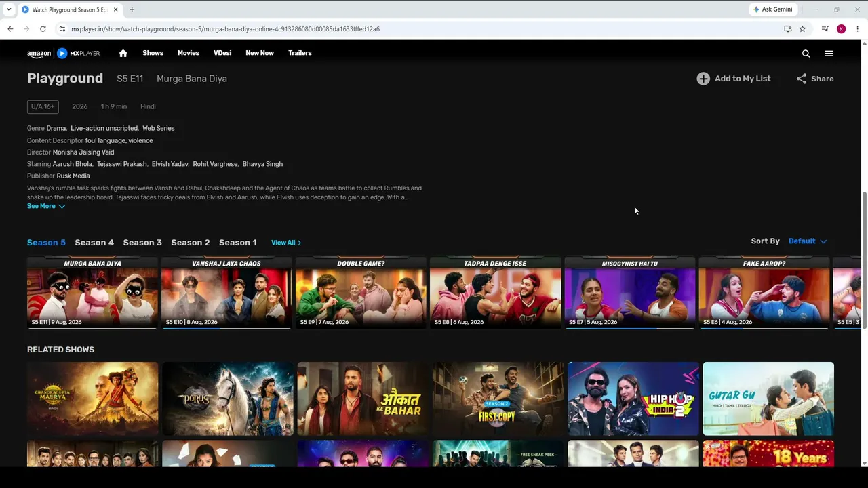Switch to the Season 4 tab
Viewport: 868px width, 488px height.
(x=94, y=243)
